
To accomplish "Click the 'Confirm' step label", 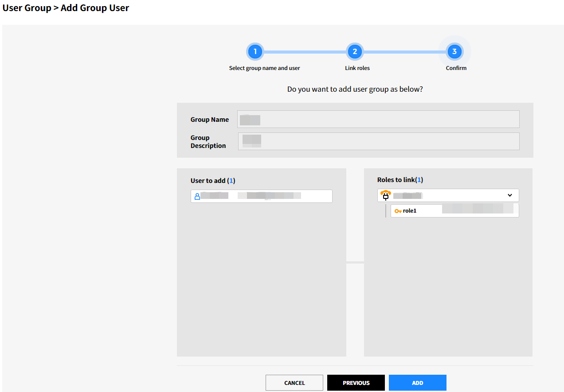I will [x=456, y=68].
